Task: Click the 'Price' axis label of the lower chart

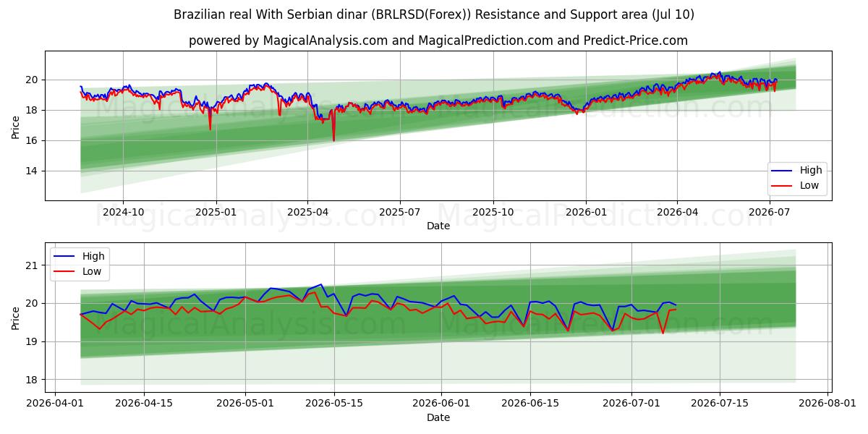Action: coord(16,318)
